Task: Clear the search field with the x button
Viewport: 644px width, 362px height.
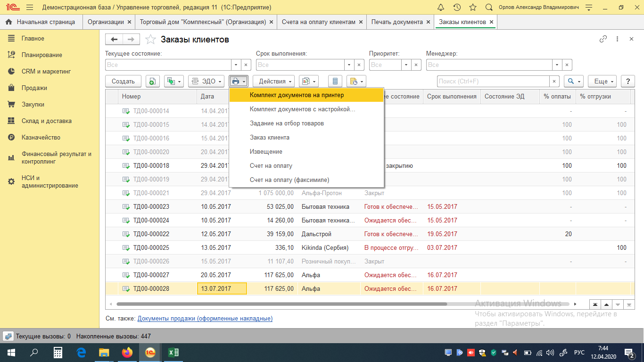Action: point(554,82)
